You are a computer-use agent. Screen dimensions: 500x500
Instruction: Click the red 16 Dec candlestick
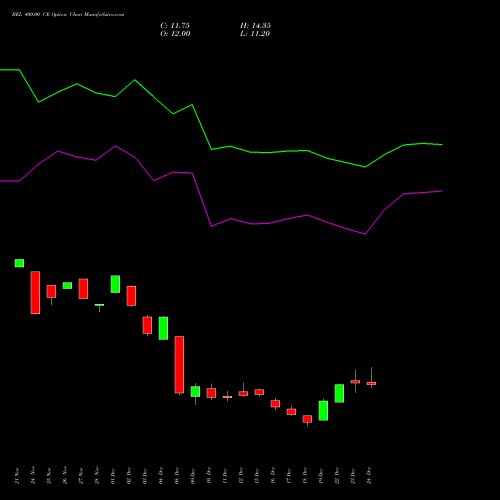[275, 404]
